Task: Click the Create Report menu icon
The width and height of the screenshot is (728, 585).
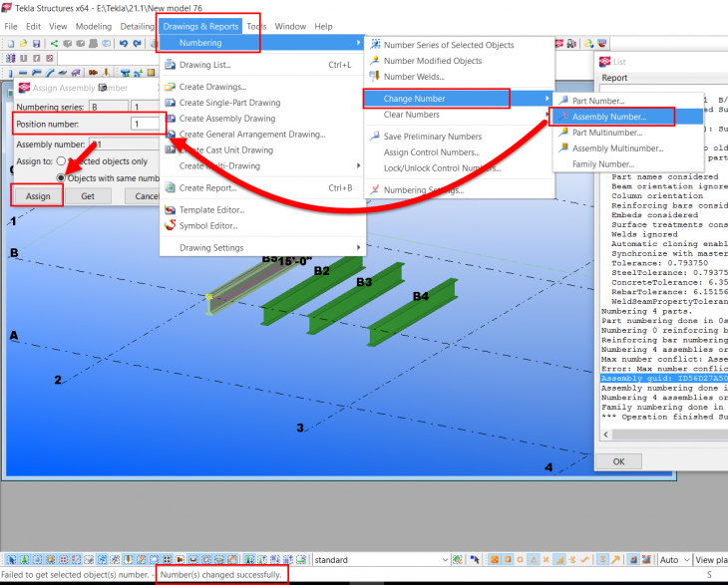Action: pyautogui.click(x=169, y=187)
